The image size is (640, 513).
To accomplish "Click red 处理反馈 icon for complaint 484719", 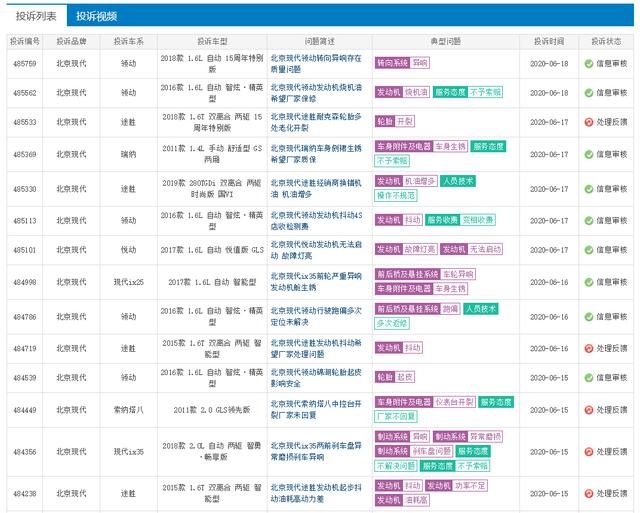I will [x=589, y=349].
